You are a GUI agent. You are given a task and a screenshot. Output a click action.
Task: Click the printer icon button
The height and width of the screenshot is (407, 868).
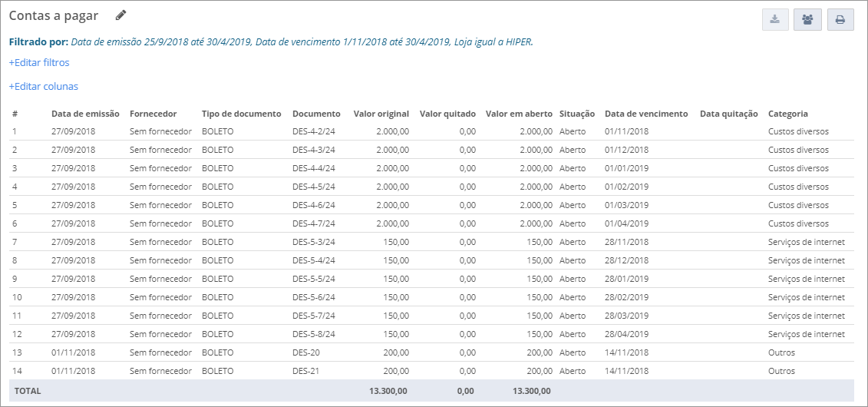(x=840, y=19)
